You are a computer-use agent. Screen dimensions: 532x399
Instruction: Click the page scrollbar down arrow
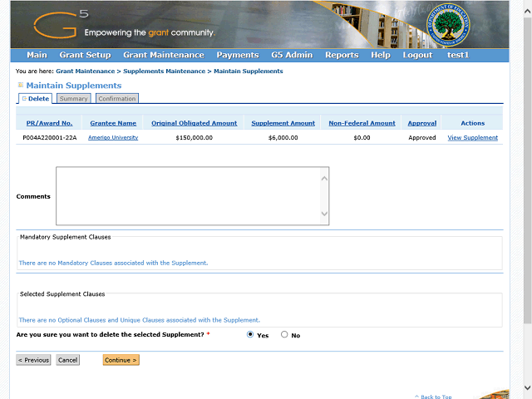click(527, 387)
